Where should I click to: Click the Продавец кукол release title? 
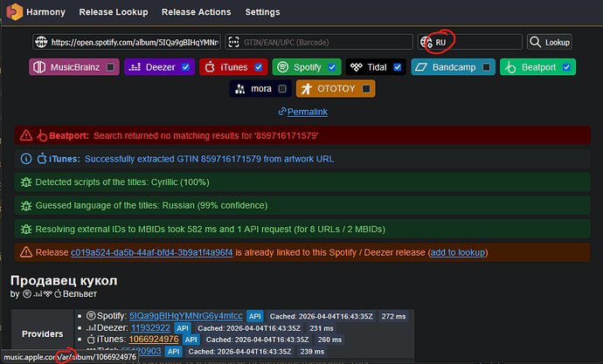[x=64, y=281]
